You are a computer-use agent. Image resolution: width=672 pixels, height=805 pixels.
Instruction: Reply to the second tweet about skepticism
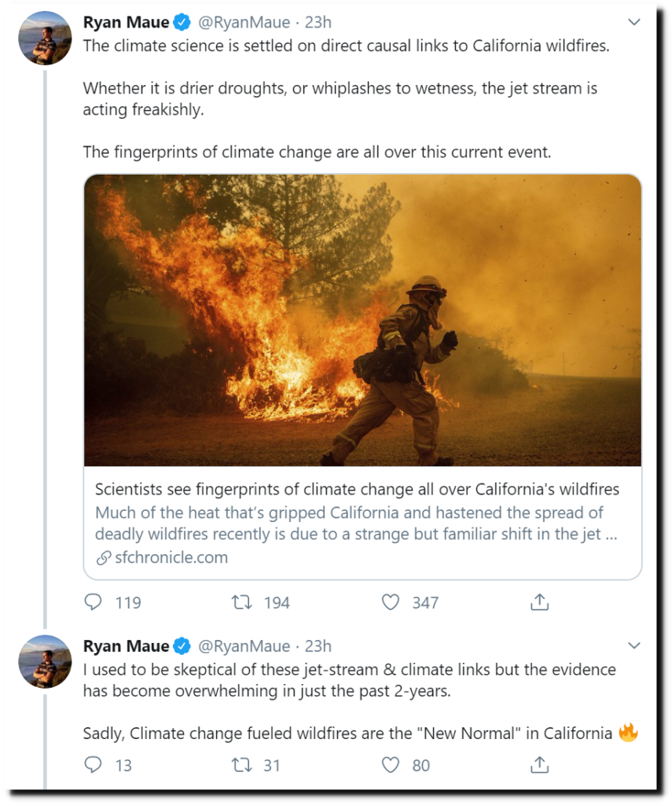(94, 764)
